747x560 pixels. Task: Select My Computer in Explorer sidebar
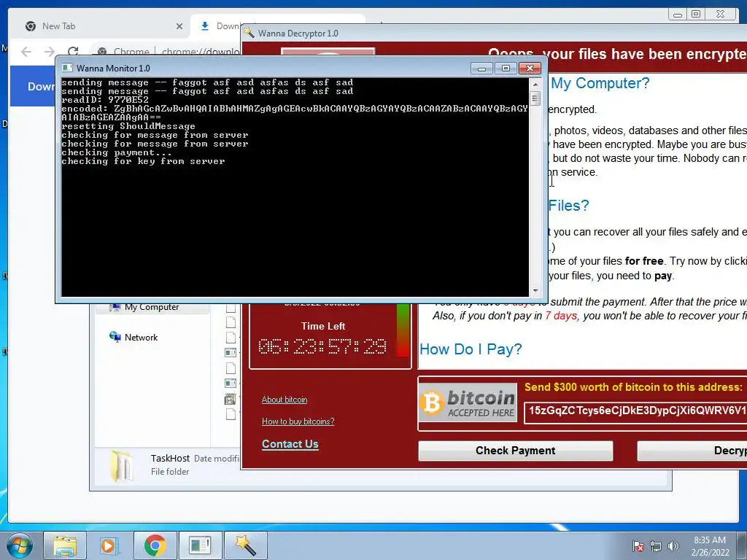(152, 307)
